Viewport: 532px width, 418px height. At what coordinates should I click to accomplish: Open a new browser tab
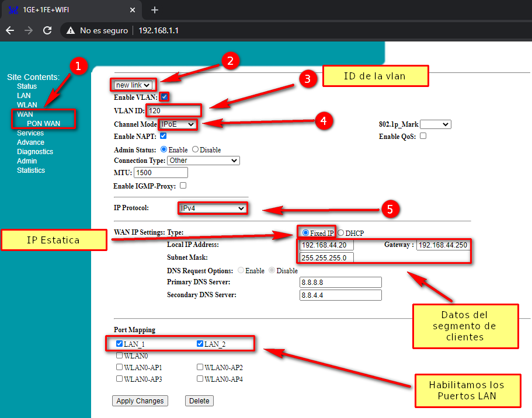tap(155, 10)
